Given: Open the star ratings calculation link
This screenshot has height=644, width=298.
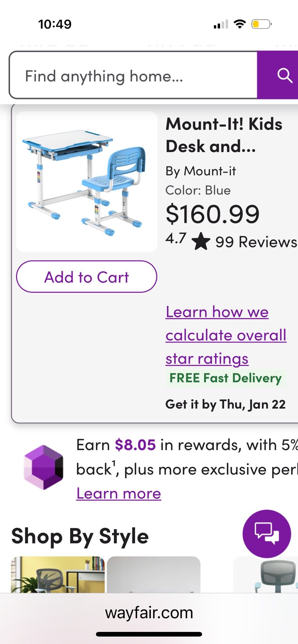Looking at the screenshot, I should (225, 335).
